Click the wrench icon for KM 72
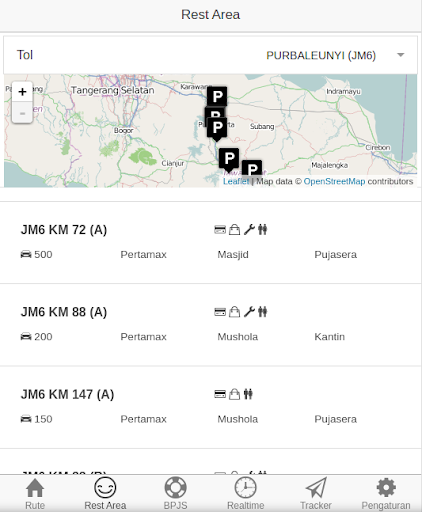The width and height of the screenshot is (422, 512). (249, 230)
